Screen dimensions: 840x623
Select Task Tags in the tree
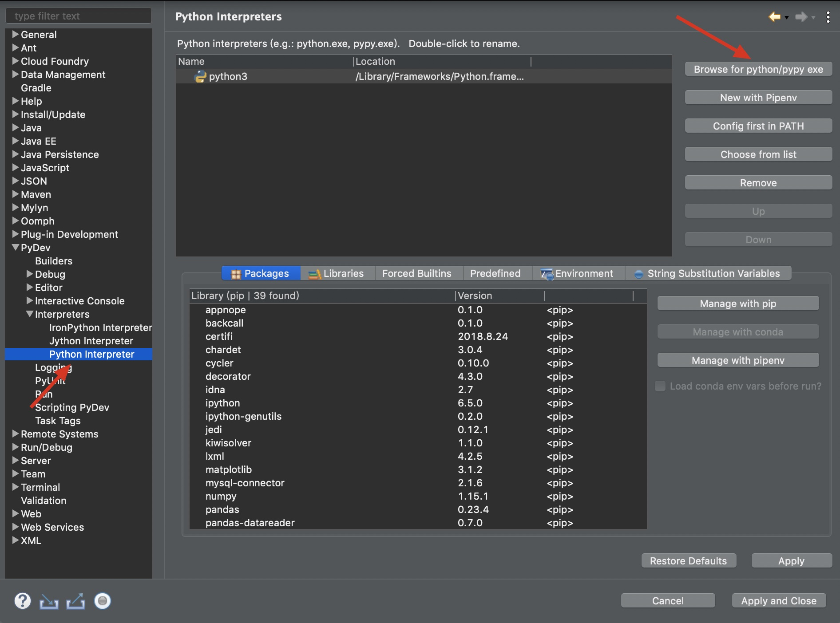pyautogui.click(x=58, y=421)
